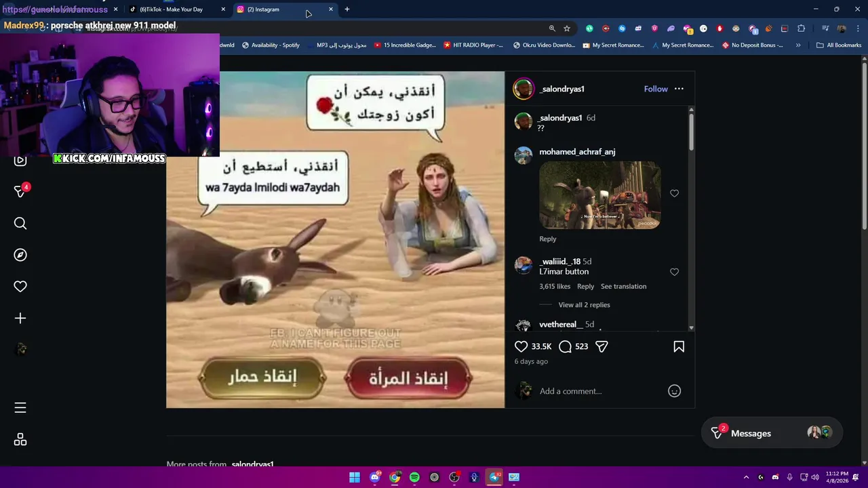868x488 pixels.
Task: Bookmark this page with star icon
Action: coord(567,28)
